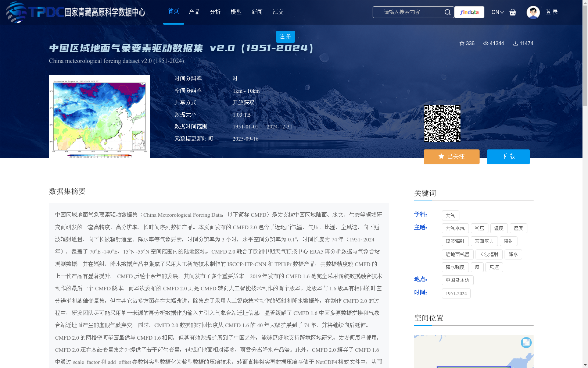This screenshot has width=588, height=368.
Task: Select the 降水 keyword tag
Action: [x=513, y=254]
